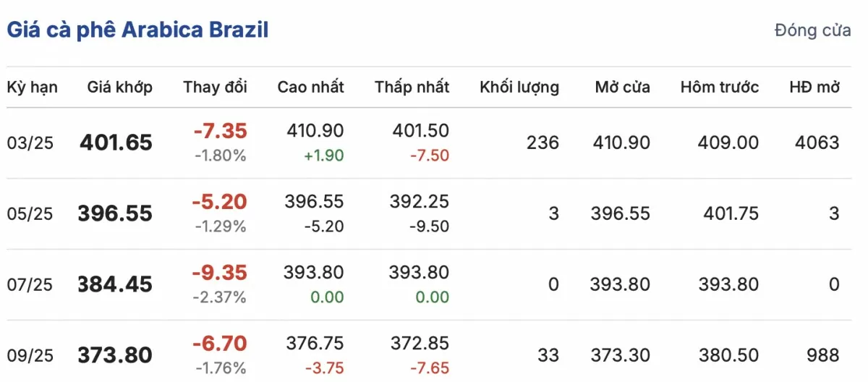Screen dimensions: 868x382
Task: Click the 4063 open interest value
Action: [x=818, y=143]
